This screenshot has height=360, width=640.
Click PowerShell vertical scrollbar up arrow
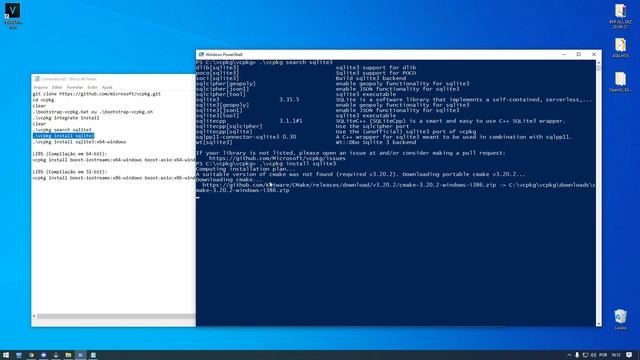(599, 63)
